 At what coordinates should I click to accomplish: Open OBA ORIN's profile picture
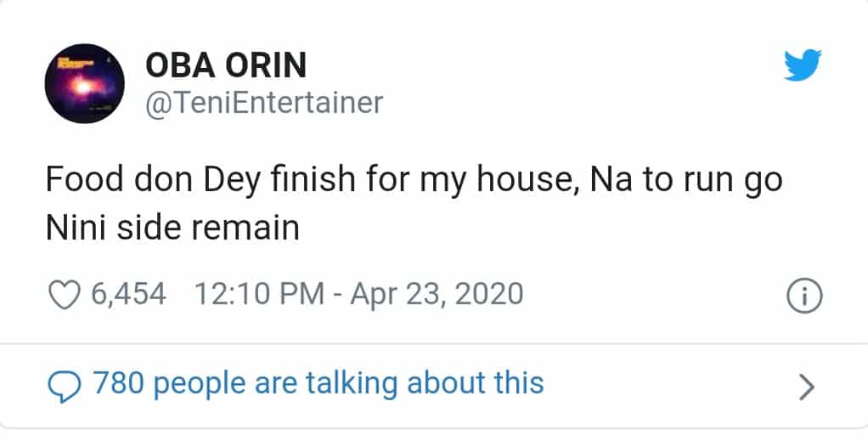tap(85, 83)
